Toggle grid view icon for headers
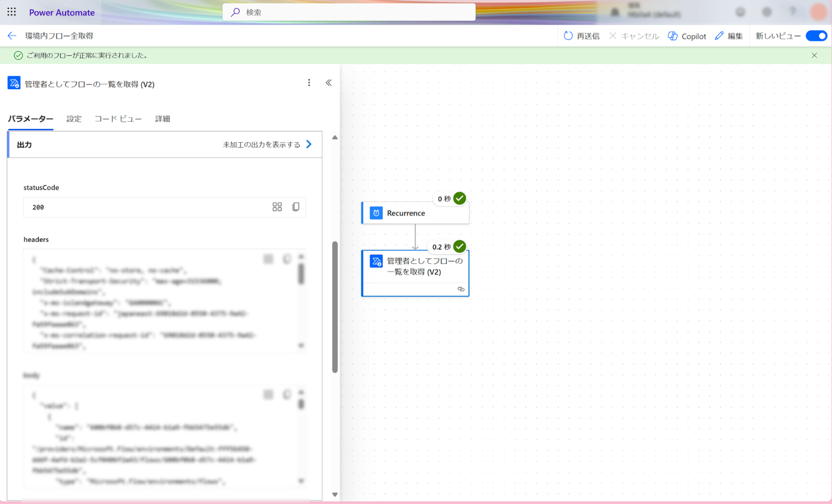Screen dimensions: 832x504 tap(268, 259)
